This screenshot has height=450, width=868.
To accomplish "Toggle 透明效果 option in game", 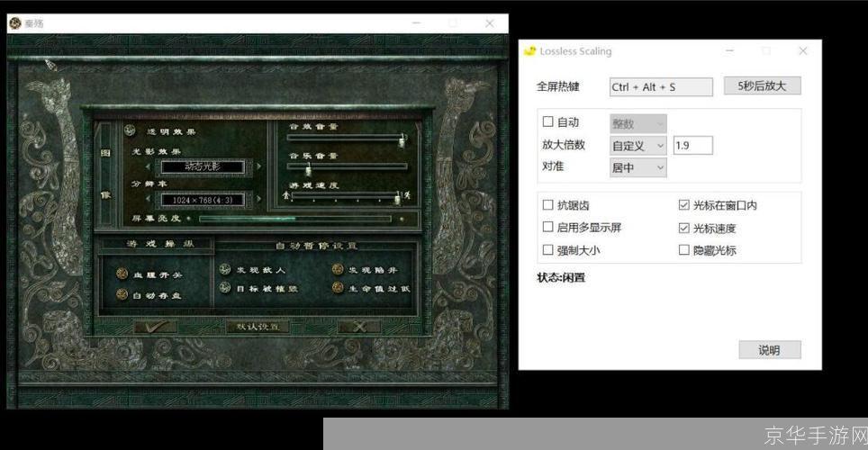I will 130,130.
